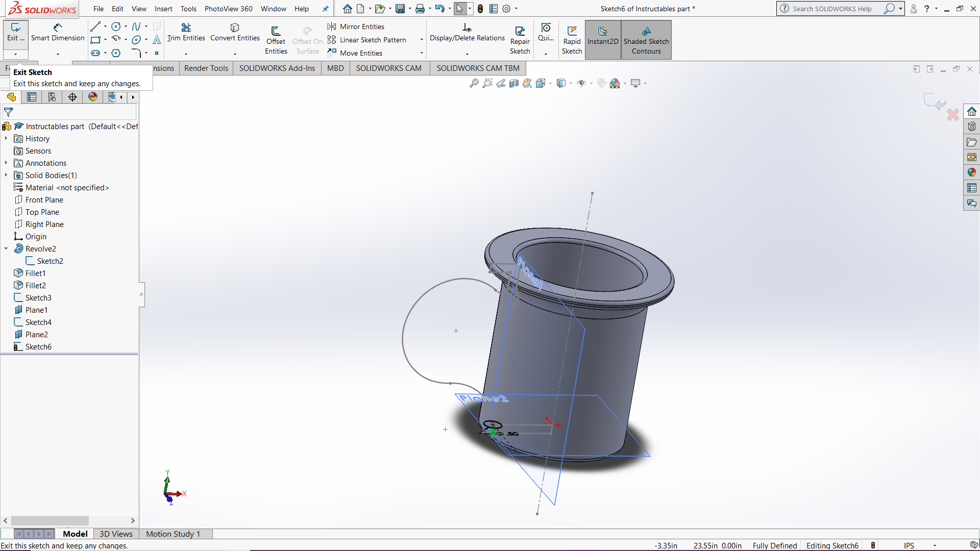Toggle the Hide/Show Items eye icon
This screenshot has width=980, height=551.
[x=583, y=83]
